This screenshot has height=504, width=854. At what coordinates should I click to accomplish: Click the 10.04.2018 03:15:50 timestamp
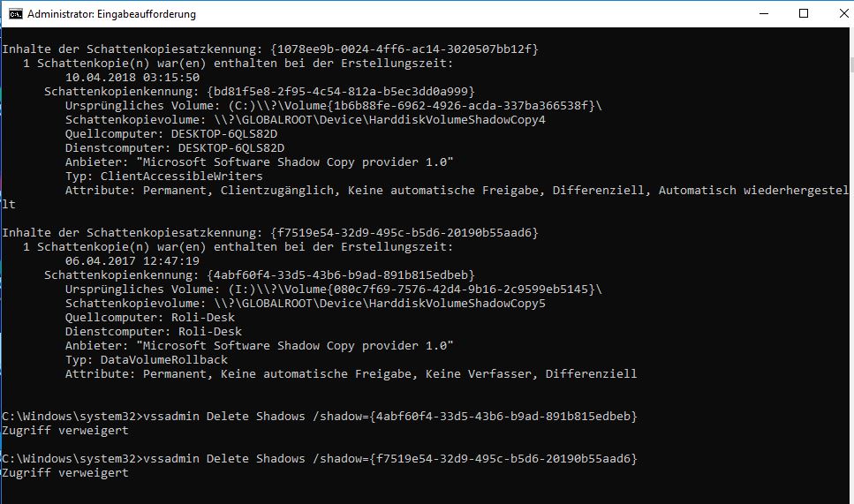point(132,78)
